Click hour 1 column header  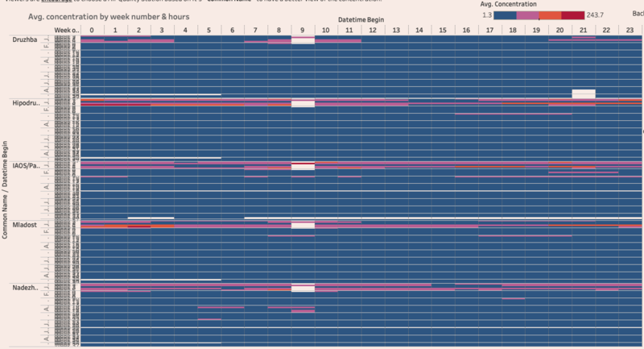tap(115, 30)
